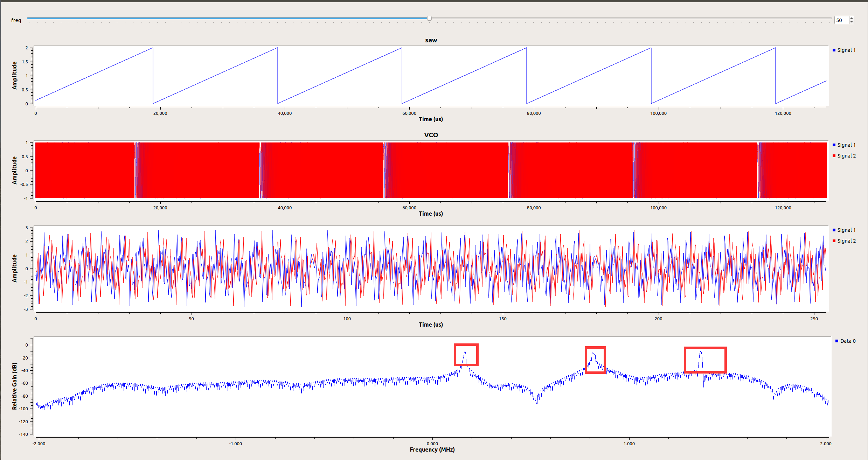The height and width of the screenshot is (460, 868).
Task: Click the "saw" plot title
Action: [x=431, y=40]
